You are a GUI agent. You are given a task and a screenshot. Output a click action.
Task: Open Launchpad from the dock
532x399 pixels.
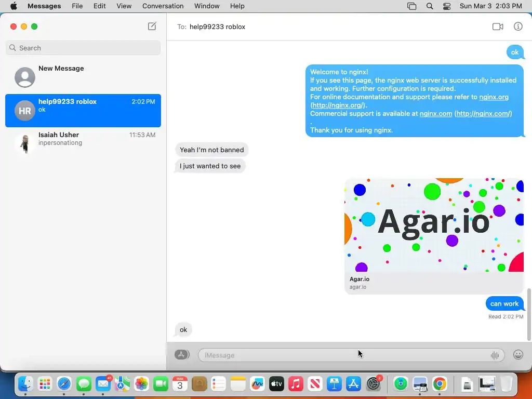point(45,384)
